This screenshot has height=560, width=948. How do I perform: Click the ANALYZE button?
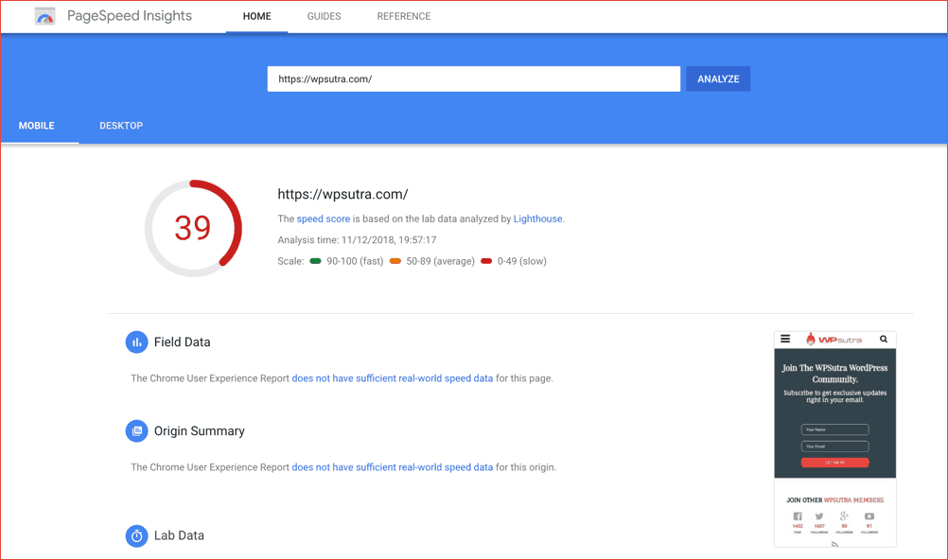point(718,79)
